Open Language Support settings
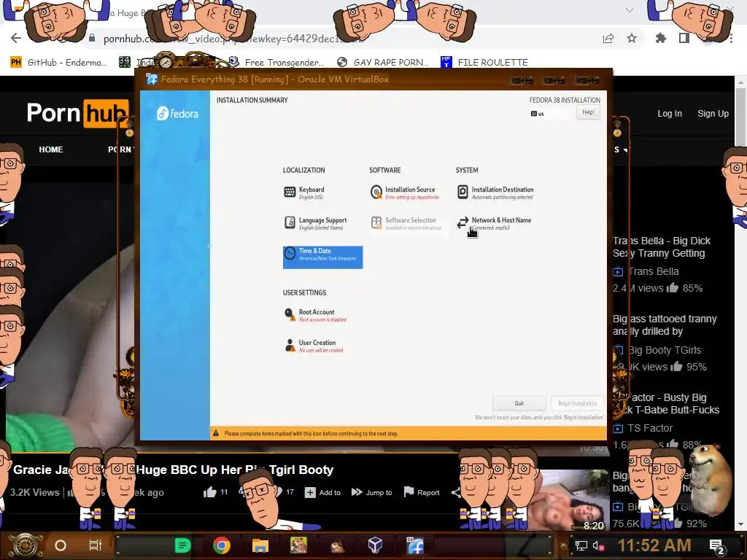Image resolution: width=747 pixels, height=560 pixels. (x=316, y=223)
